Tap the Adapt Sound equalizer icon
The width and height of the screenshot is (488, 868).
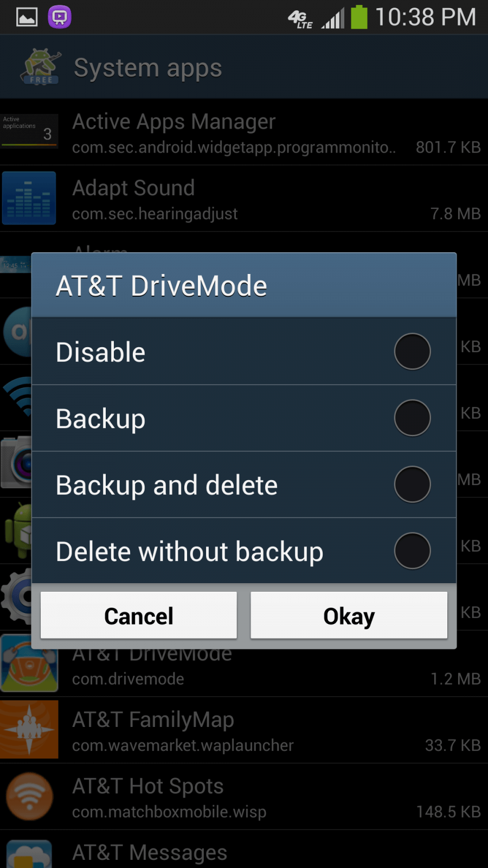point(29,198)
